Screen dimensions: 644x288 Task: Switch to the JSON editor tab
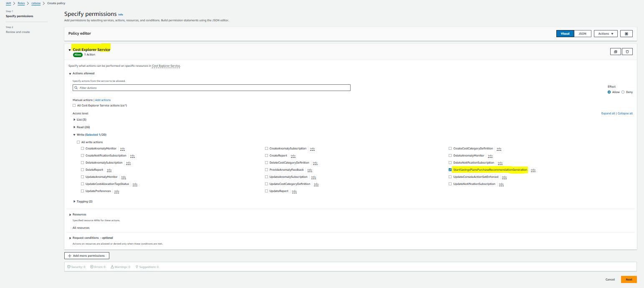coord(582,34)
